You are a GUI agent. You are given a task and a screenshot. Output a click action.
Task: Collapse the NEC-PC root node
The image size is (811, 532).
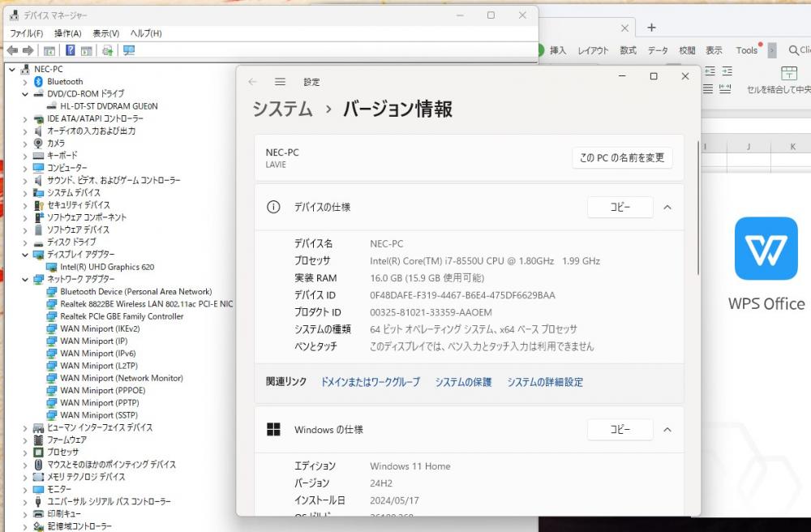pos(12,69)
